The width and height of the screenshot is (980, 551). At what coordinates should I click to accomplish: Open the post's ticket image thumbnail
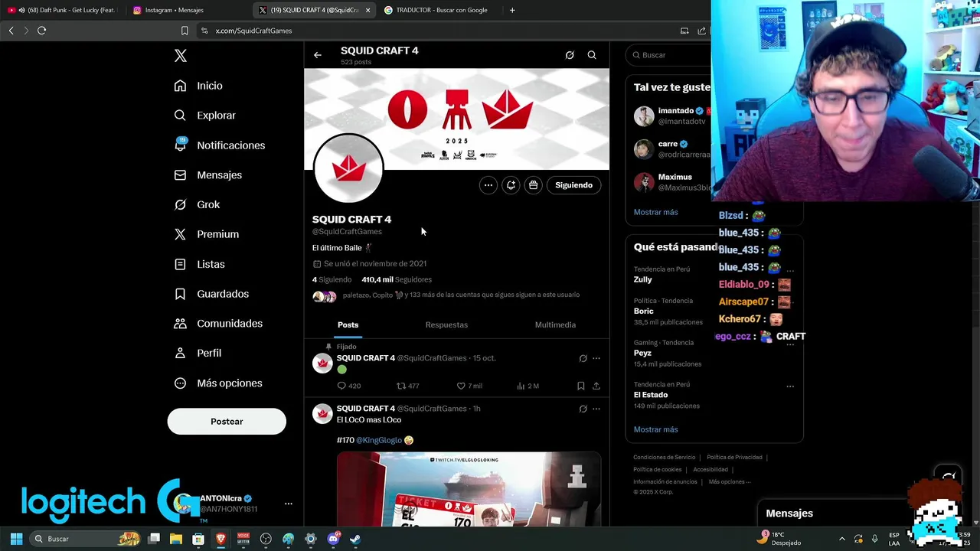[469, 490]
